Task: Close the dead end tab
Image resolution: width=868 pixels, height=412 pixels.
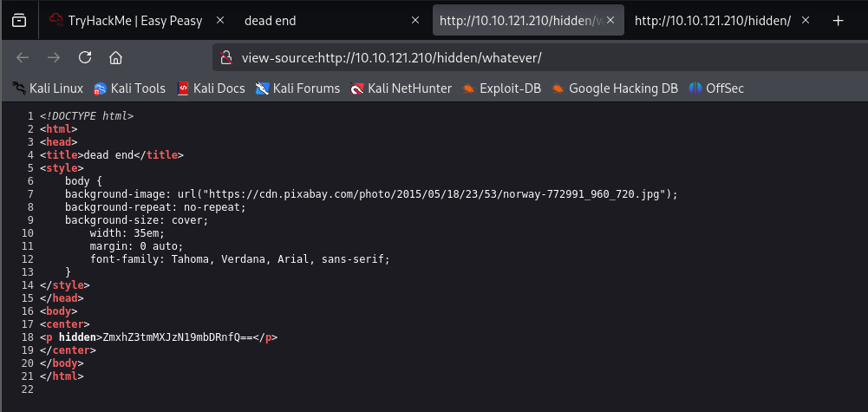Action: point(415,20)
